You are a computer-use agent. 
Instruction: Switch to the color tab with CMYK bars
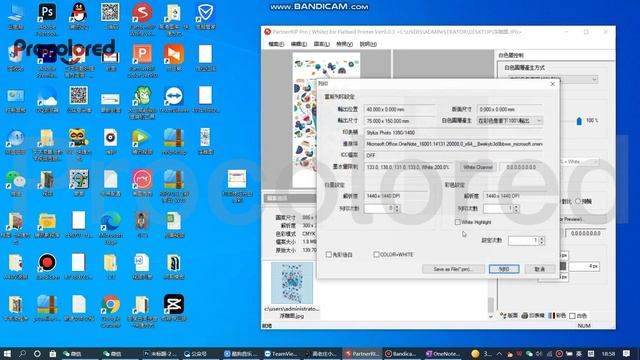(557, 316)
